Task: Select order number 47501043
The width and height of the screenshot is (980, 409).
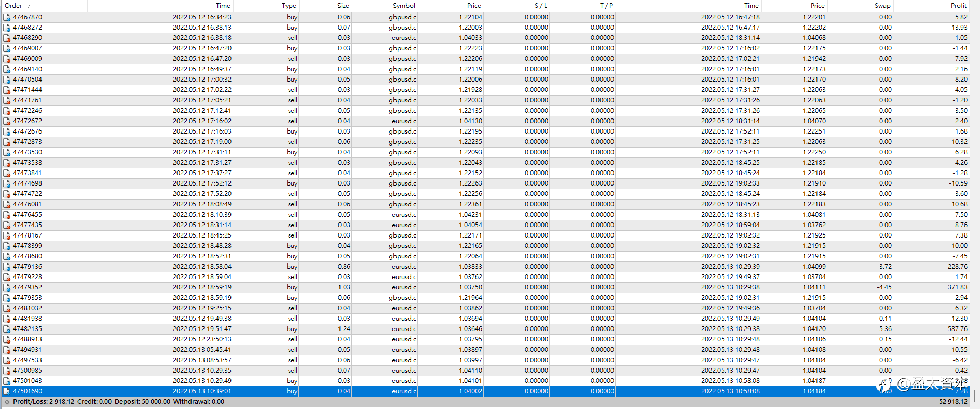Action: click(x=28, y=381)
